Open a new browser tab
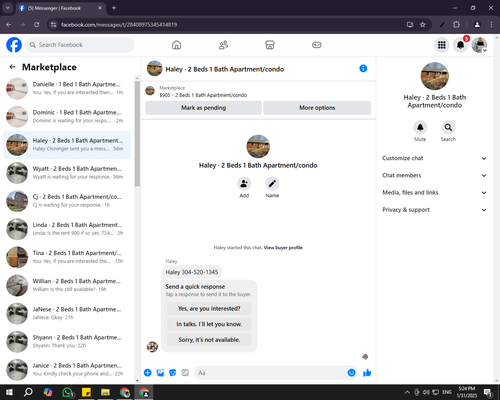The image size is (500, 400). point(114,8)
